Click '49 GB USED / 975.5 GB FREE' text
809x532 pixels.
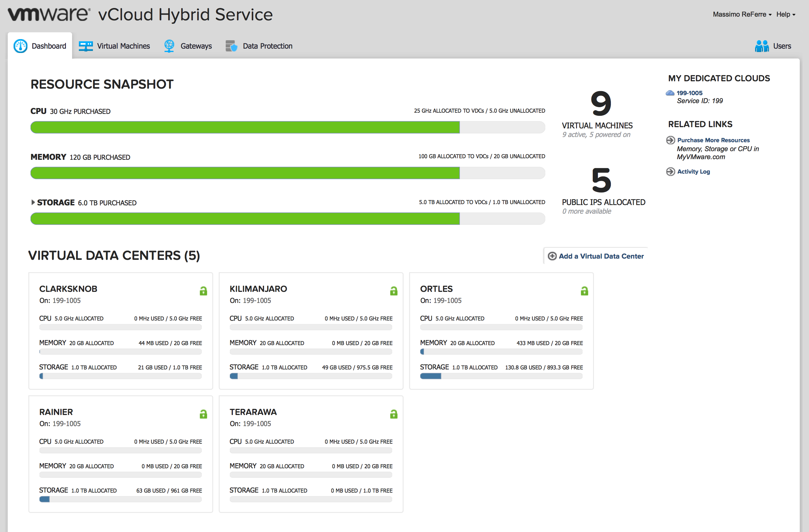[357, 368]
